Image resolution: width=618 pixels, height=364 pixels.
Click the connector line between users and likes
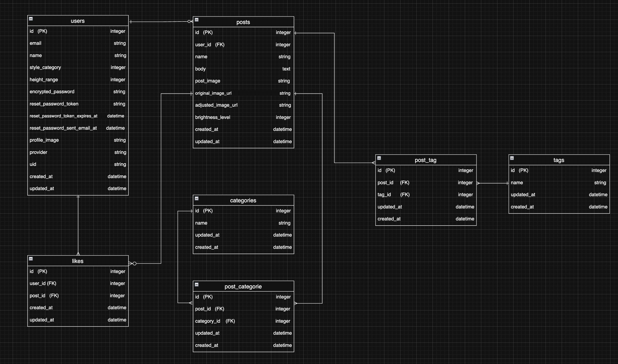(78, 226)
